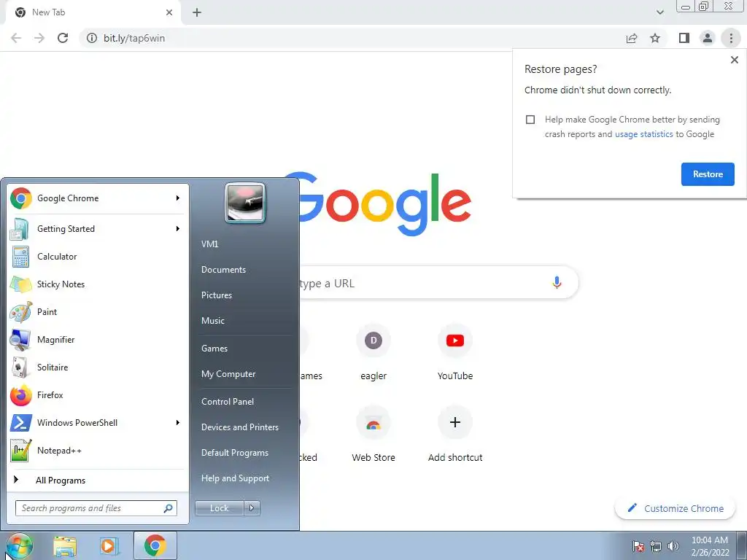Click the Google search box
Viewport: 747px width, 560px height.
[438, 283]
